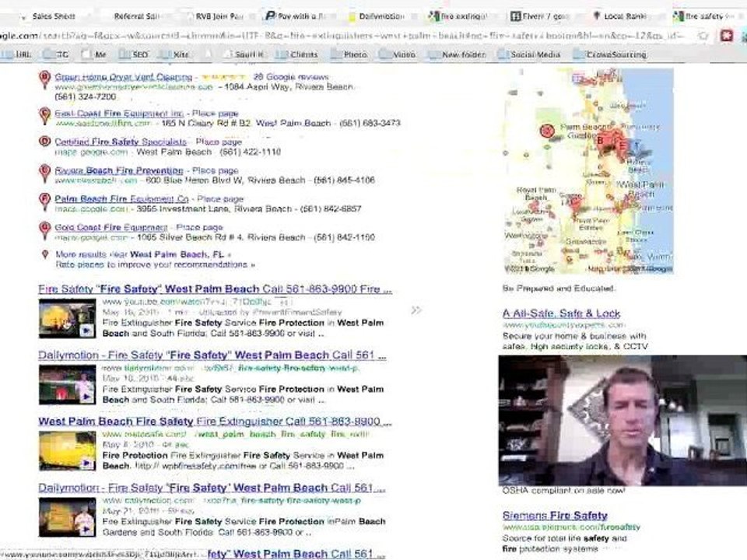This screenshot has width=747, height=560.
Task: Open Place page link for East Coast Fire Equipment
Action: (216, 114)
